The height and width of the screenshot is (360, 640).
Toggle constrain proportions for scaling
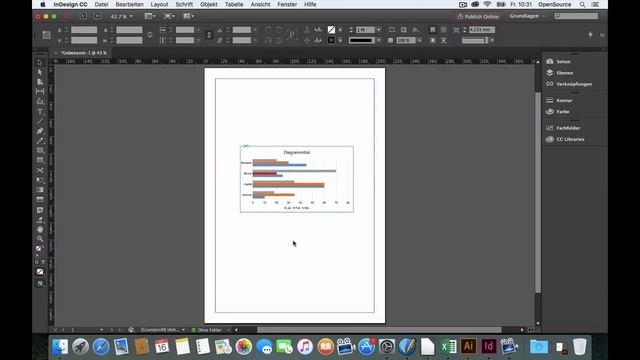[209, 35]
